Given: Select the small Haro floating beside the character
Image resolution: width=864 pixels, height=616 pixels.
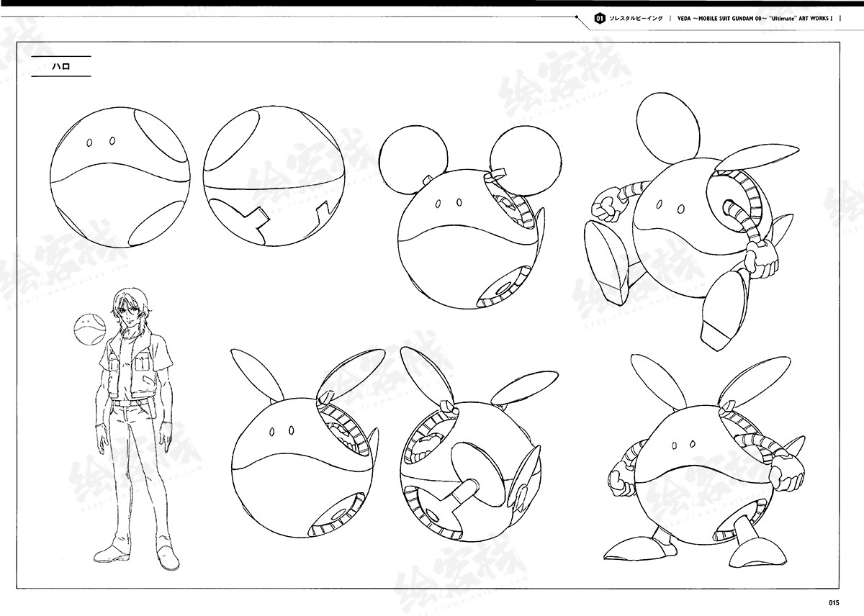Looking at the screenshot, I should pyautogui.click(x=90, y=329).
